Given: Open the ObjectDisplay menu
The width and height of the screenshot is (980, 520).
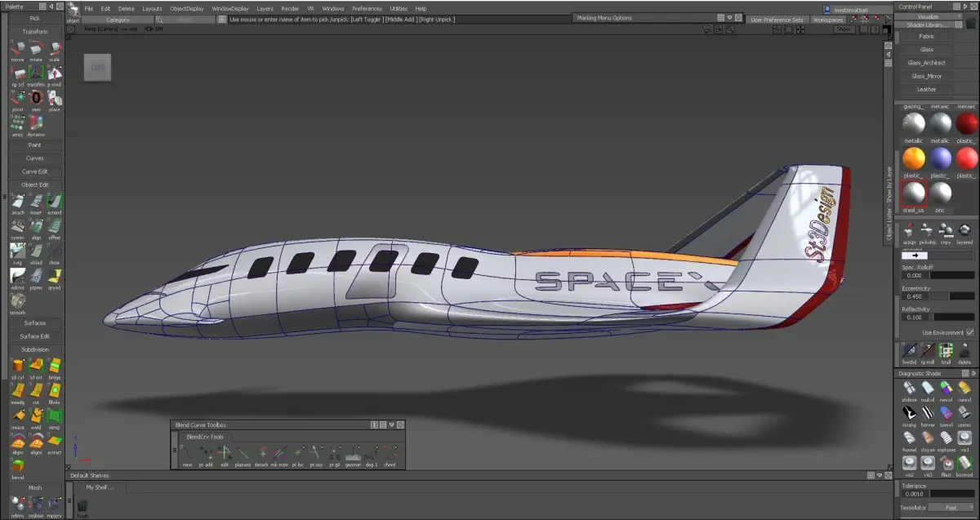Looking at the screenshot, I should (187, 8).
